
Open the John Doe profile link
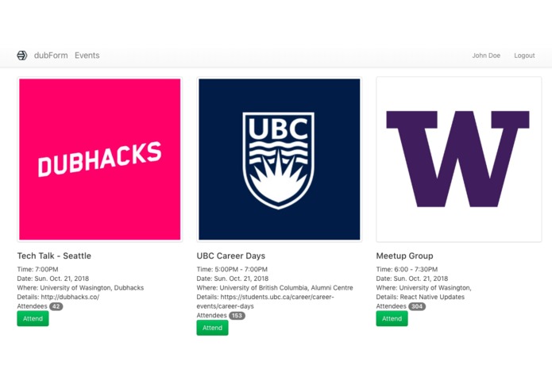[486, 56]
